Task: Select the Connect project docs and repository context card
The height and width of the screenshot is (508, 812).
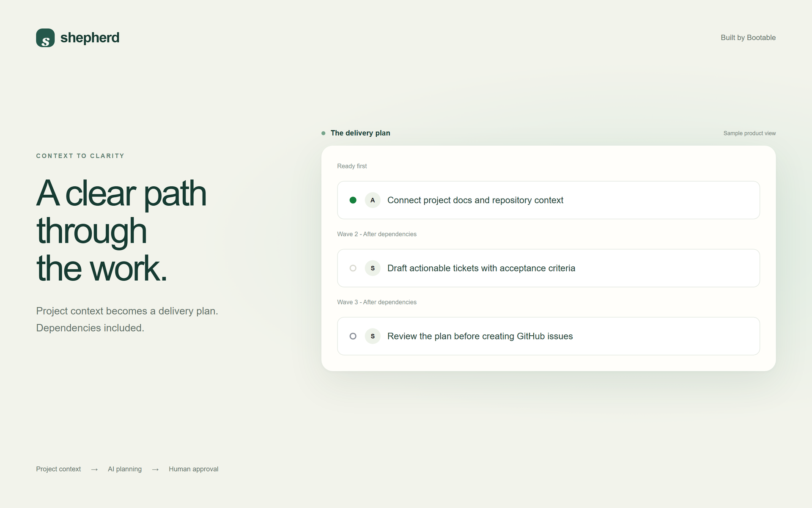Action: coord(549,200)
